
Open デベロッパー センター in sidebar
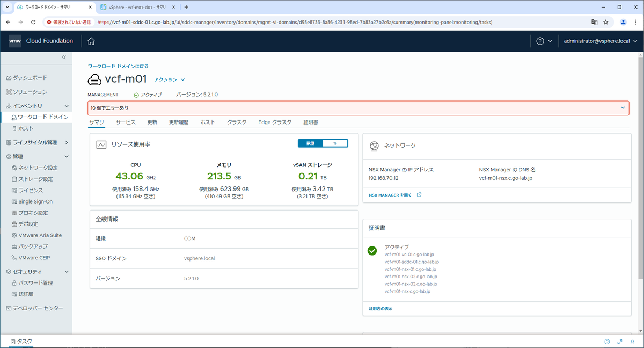(35, 308)
